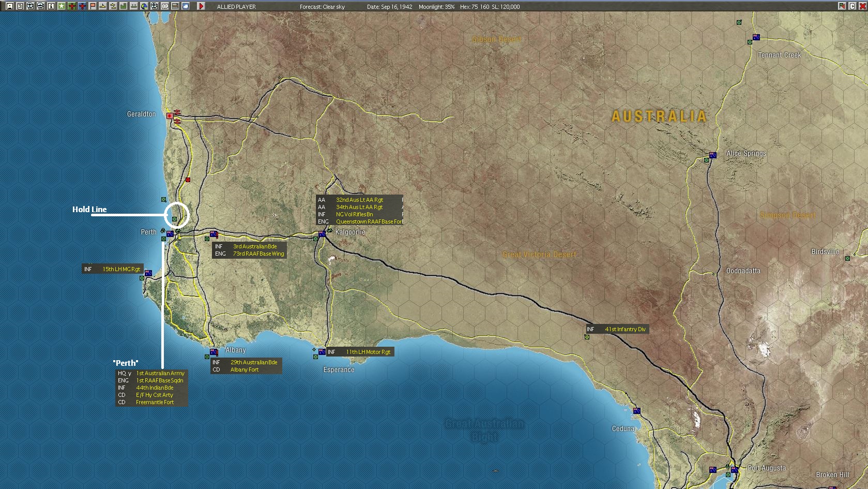Click the ALLIED PLAYER status text
This screenshot has height=489, width=868.
236,7
